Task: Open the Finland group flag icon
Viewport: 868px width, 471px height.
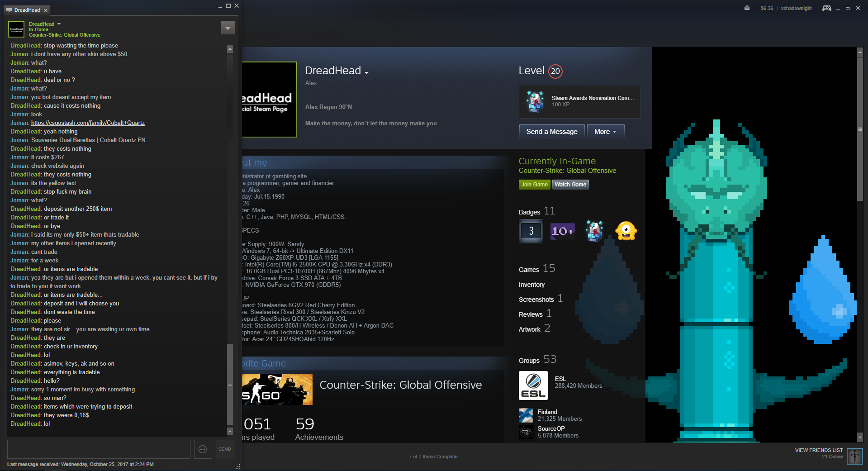Action: 526,415
